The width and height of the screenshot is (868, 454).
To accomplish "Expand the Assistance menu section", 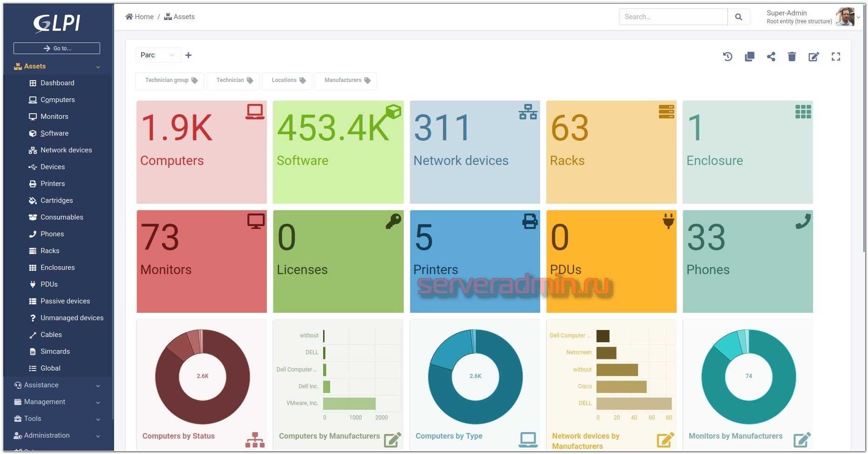I will (58, 385).
